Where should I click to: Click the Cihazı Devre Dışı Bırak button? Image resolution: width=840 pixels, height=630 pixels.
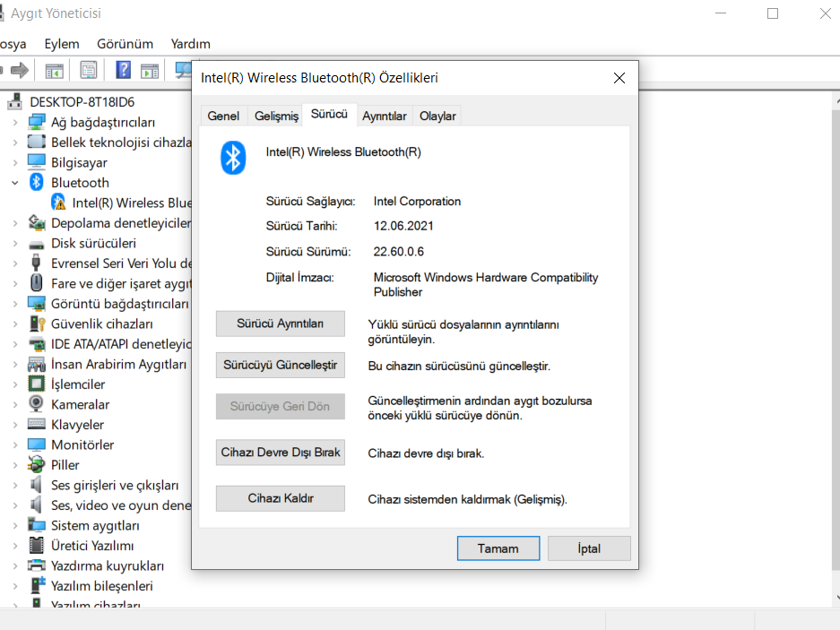(x=281, y=453)
